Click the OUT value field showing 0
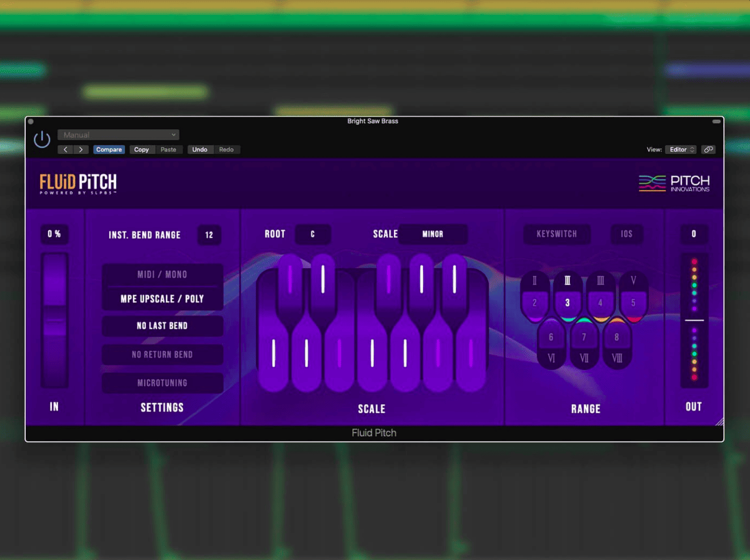 (694, 234)
